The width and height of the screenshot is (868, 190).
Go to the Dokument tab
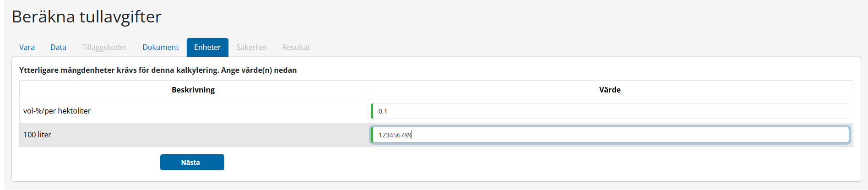[160, 47]
